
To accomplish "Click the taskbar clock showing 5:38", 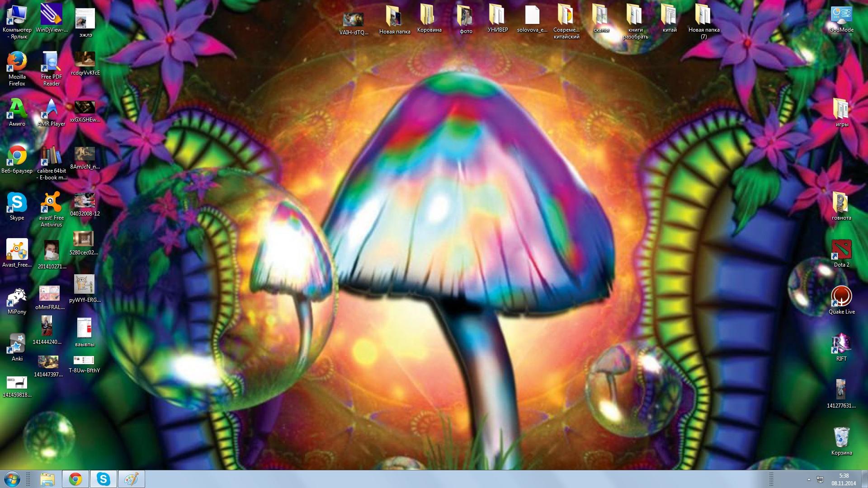I will 843,479.
